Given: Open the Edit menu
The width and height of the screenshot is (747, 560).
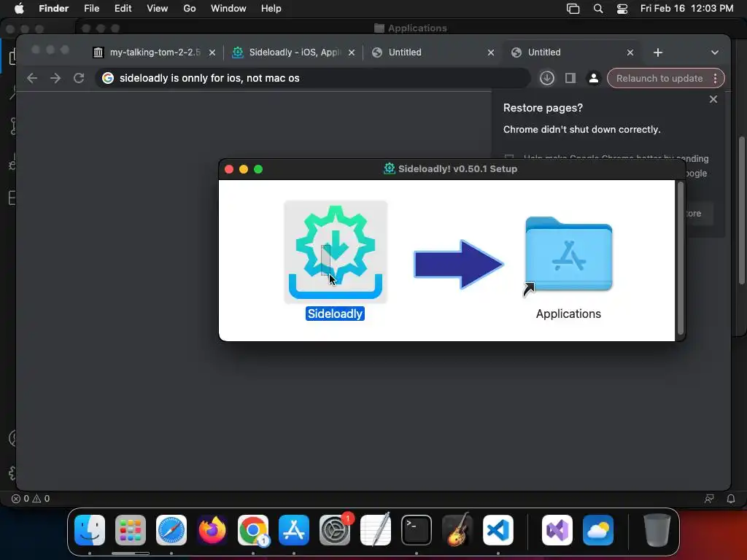Looking at the screenshot, I should (x=123, y=9).
